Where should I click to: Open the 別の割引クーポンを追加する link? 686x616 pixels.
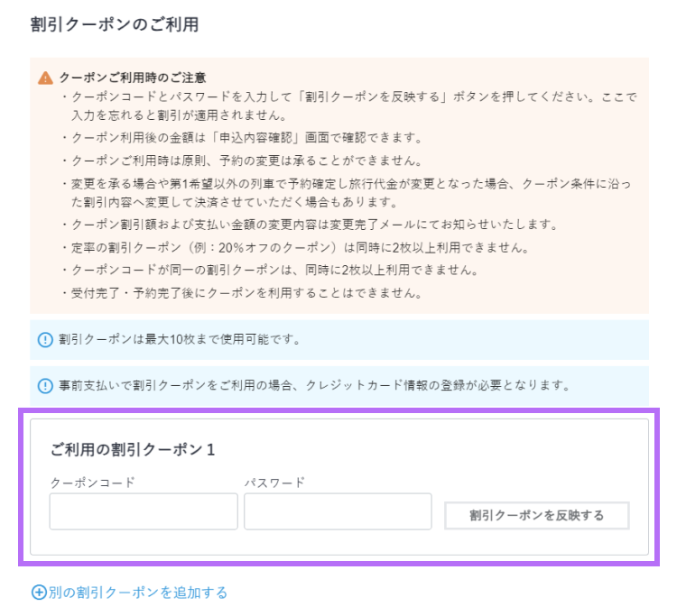(138, 593)
